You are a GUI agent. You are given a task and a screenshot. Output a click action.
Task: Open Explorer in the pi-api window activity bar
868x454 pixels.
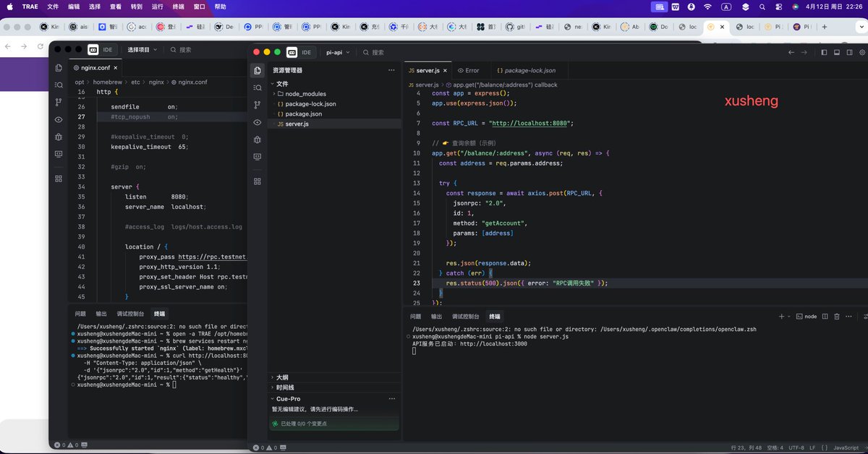coord(257,70)
